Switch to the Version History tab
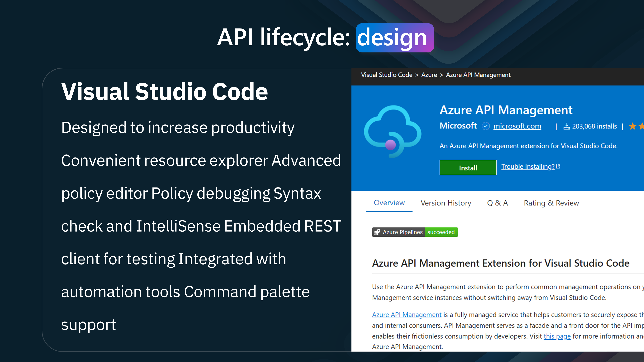Viewport: 644px width, 362px height. [446, 203]
